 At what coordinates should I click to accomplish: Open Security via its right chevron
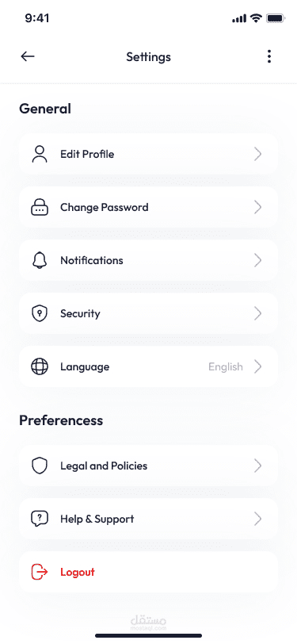point(257,313)
